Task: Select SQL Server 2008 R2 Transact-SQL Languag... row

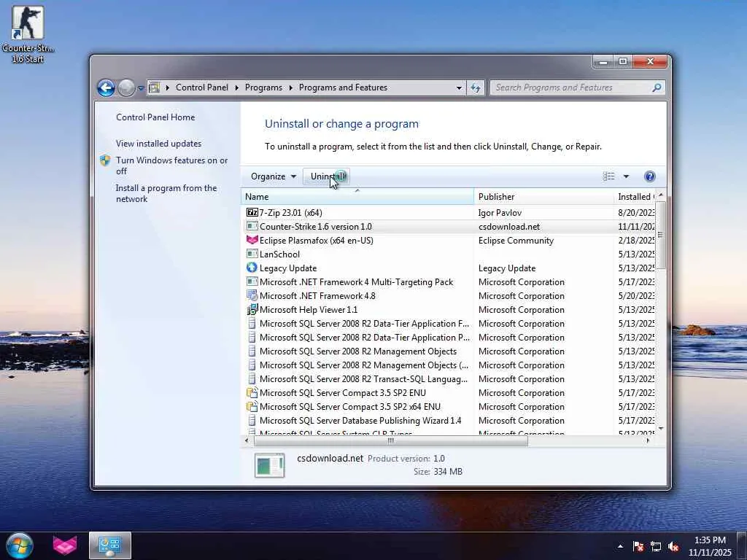Action: point(450,378)
